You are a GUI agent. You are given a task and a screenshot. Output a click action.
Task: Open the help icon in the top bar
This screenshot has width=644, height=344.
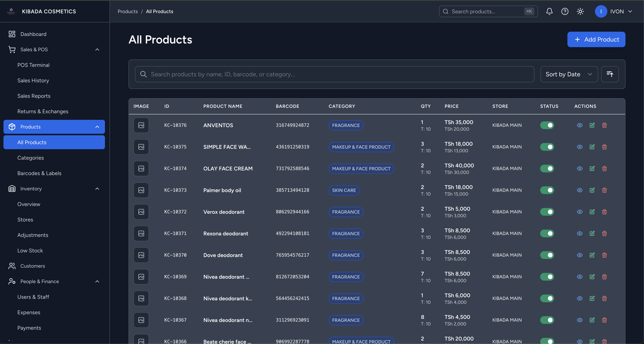[565, 11]
